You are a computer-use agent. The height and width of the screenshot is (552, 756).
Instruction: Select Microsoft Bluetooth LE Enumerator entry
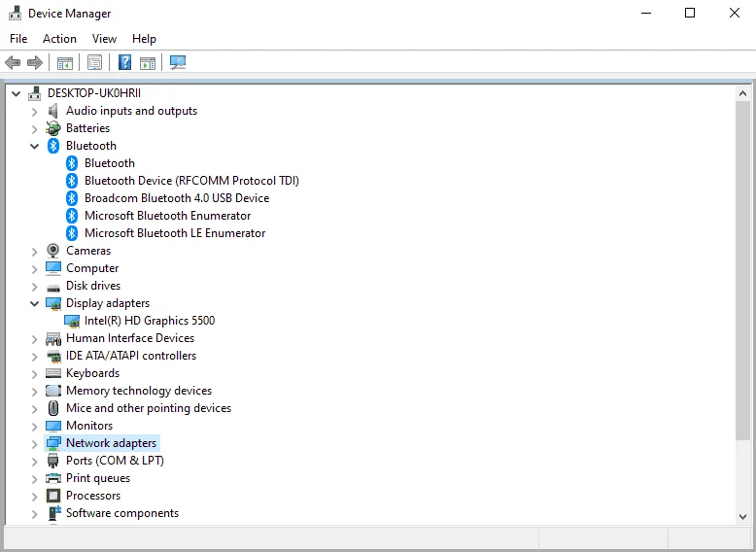coord(175,233)
